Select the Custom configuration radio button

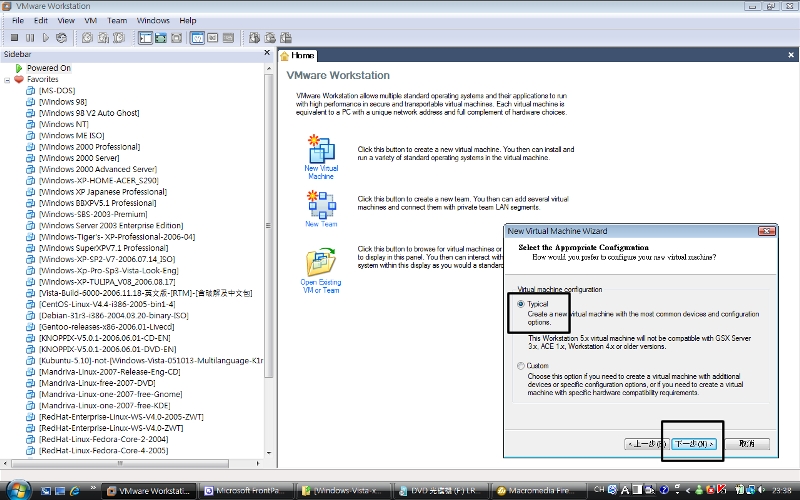(520, 366)
